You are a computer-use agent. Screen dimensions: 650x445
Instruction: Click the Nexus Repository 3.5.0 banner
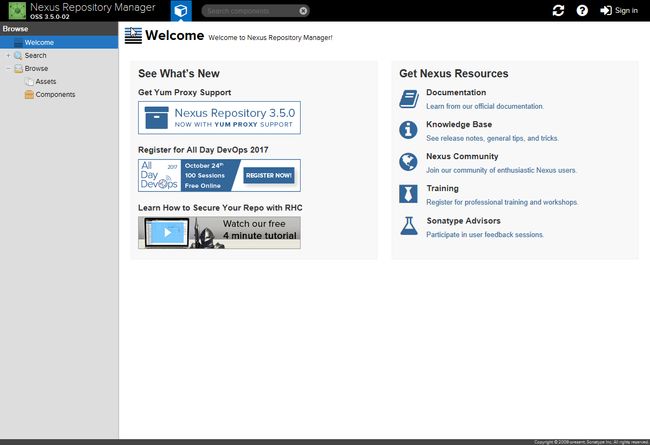coord(219,118)
